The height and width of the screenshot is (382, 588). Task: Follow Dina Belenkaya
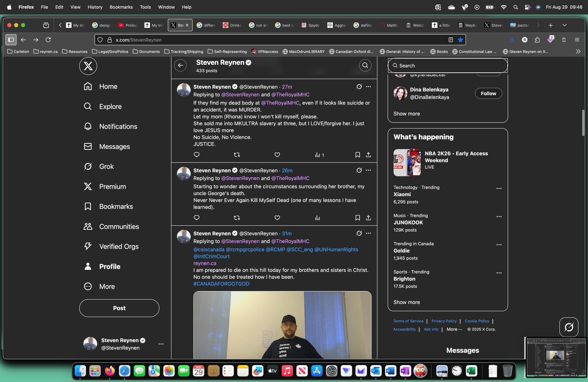(x=488, y=93)
